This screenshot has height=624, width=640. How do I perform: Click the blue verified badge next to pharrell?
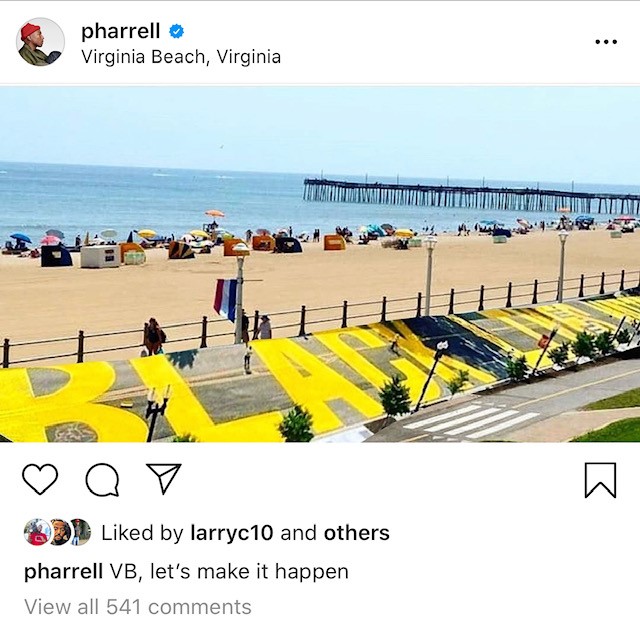(176, 31)
